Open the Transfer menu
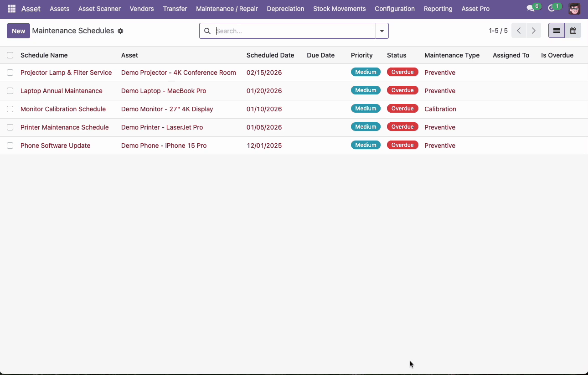588x375 pixels. [x=175, y=9]
